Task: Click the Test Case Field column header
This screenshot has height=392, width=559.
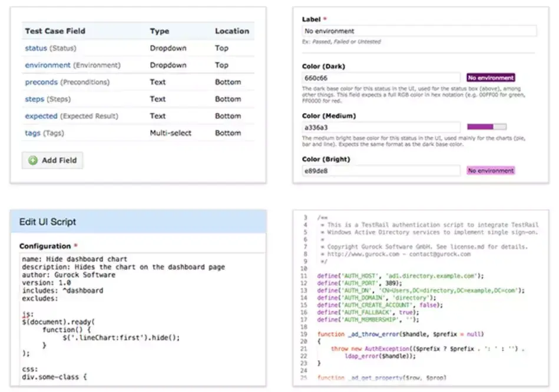Action: pyautogui.click(x=55, y=31)
